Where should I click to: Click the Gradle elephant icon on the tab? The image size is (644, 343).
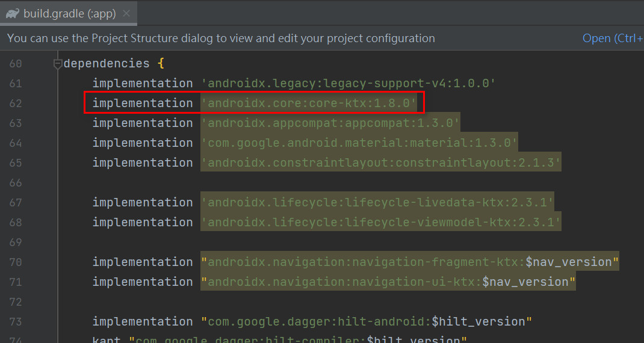(x=12, y=14)
